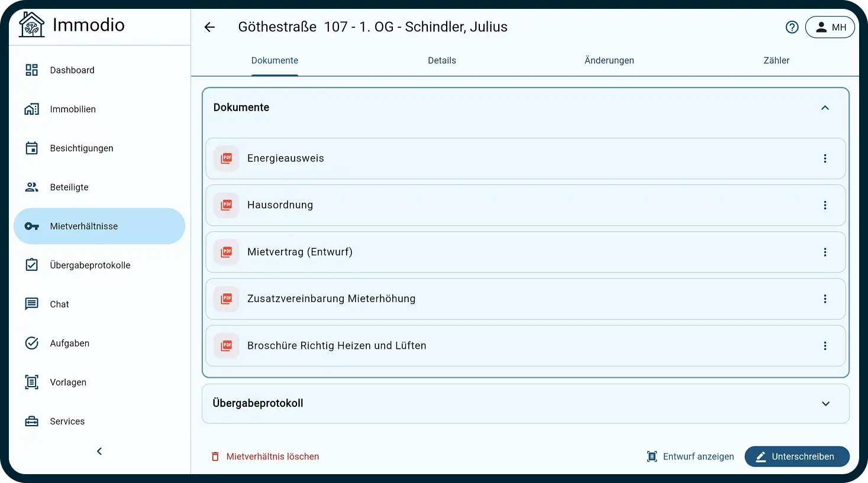The image size is (868, 483).
Task: Open the Zusatzvereinbarung Mieterhöhung document
Action: coord(525,299)
